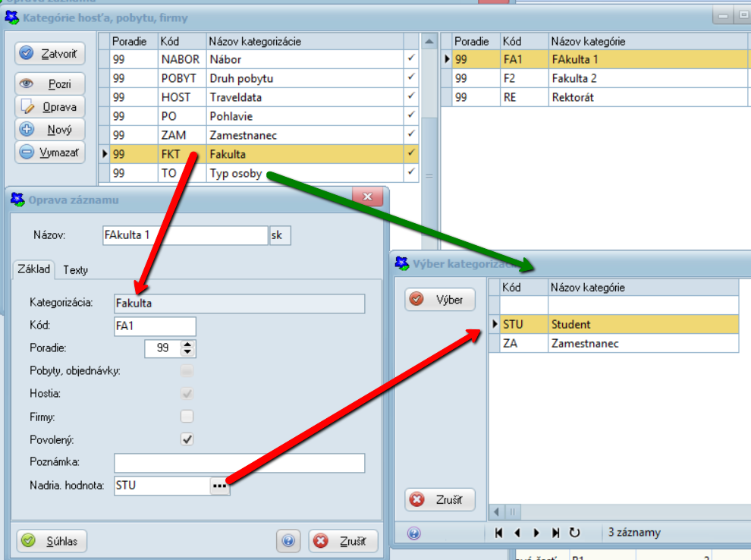
Task: Jump to the last record in navigator
Action: click(x=556, y=533)
